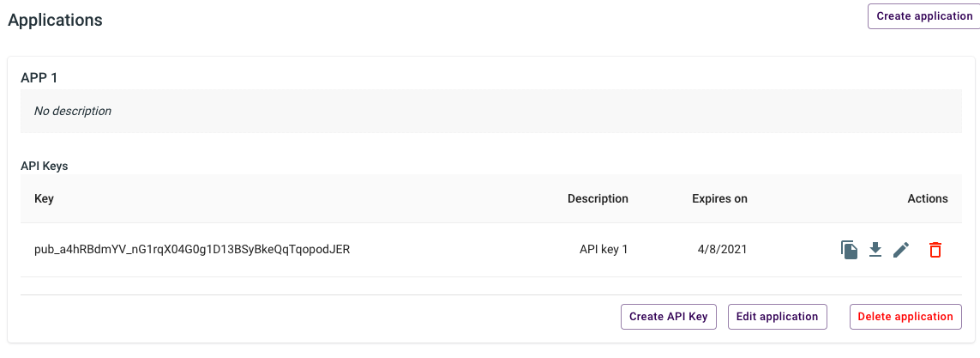Click the Applications page heading
Image resolution: width=980 pixels, height=358 pixels.
[55, 20]
